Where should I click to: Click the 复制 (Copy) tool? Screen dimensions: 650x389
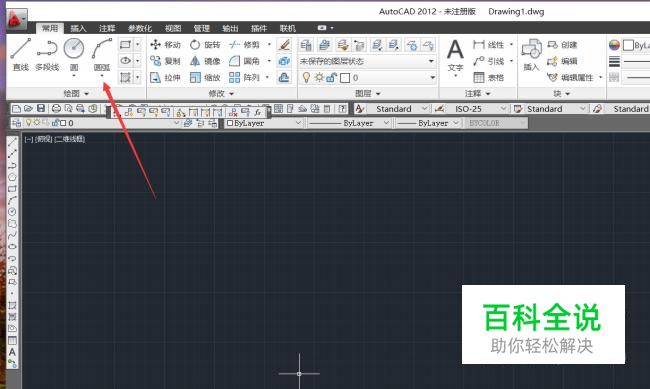pyautogui.click(x=165, y=61)
